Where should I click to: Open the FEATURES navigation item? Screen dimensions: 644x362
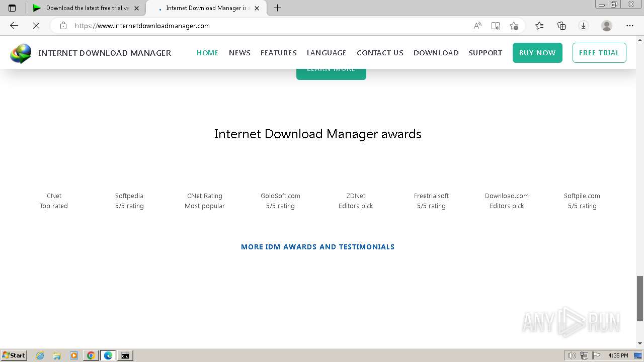pyautogui.click(x=279, y=53)
